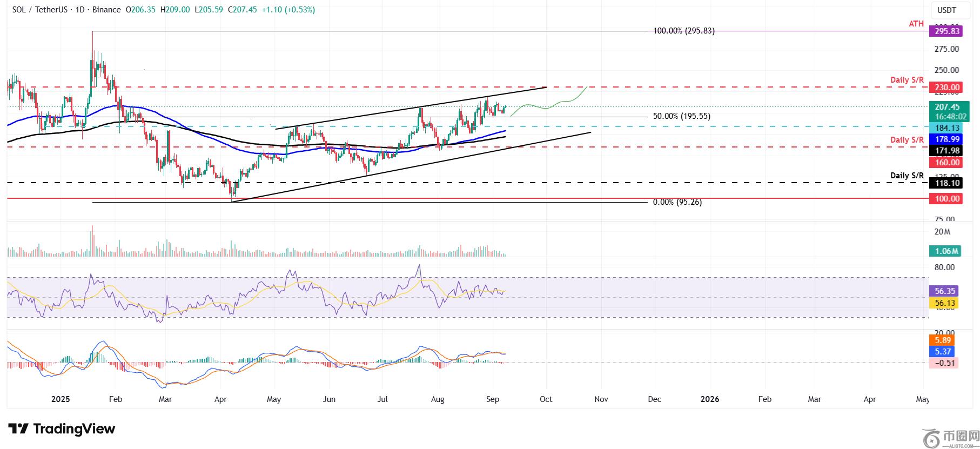The width and height of the screenshot is (980, 449).
Task: Click the green 207.45 current price tag
Action: (x=947, y=108)
